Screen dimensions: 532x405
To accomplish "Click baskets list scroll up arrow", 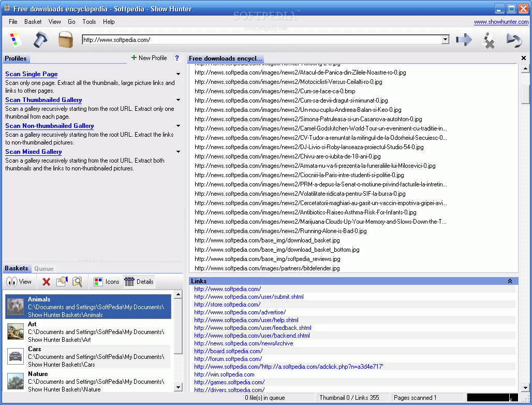I will point(178,294).
